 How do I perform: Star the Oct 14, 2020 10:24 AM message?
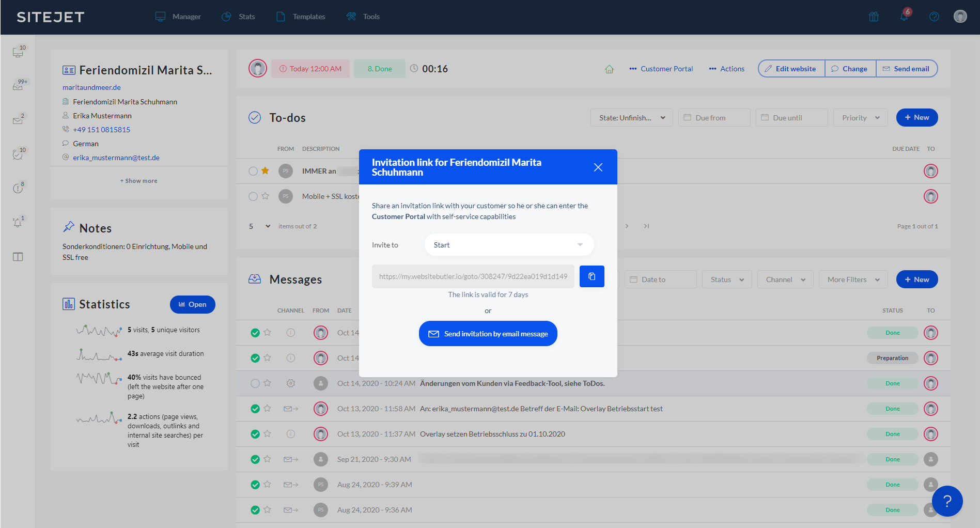(x=267, y=383)
